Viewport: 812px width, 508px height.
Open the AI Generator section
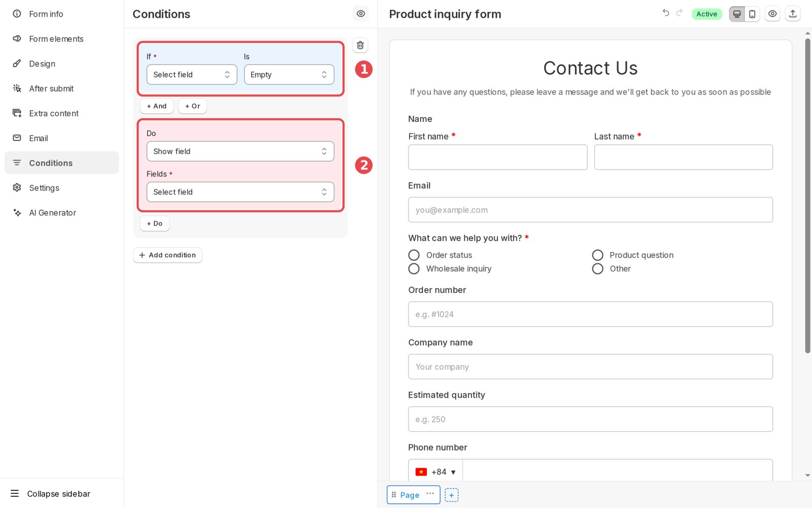[x=62, y=212]
